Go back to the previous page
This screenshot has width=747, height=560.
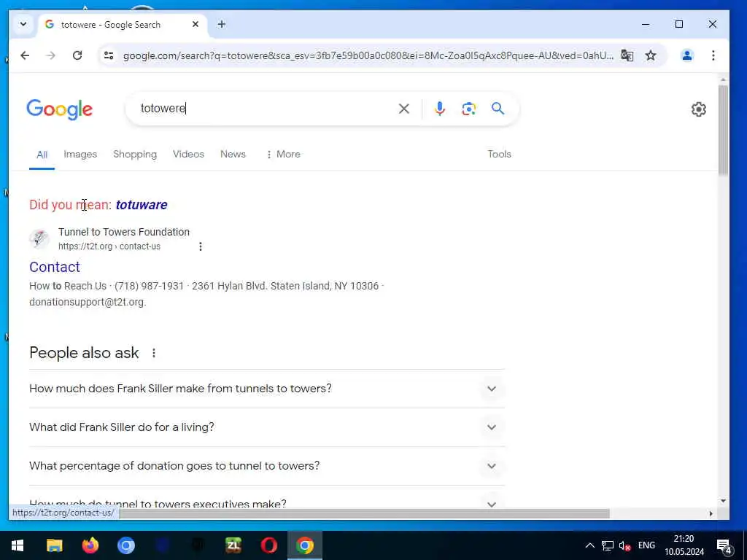coord(26,55)
